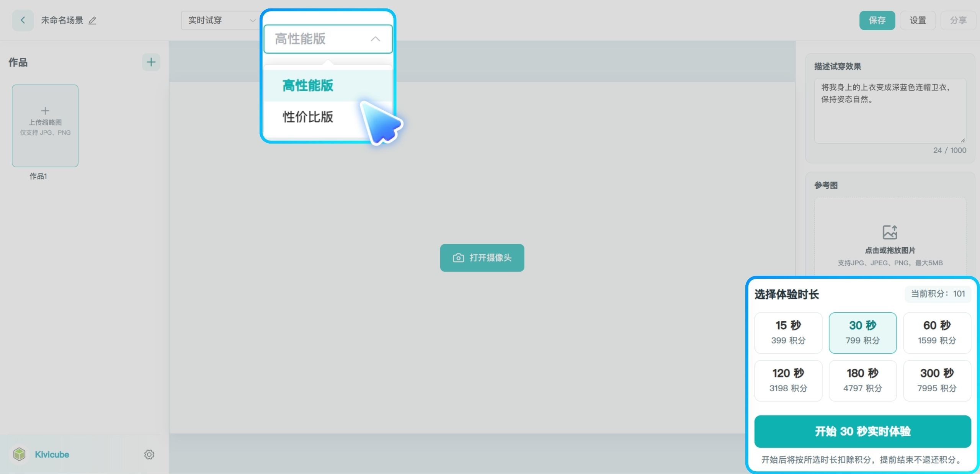Click 打开摄像头 button

click(482, 258)
